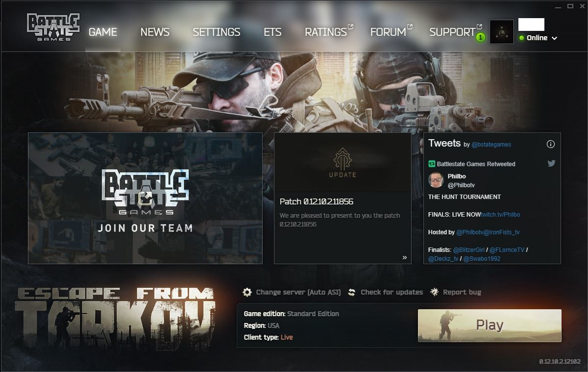Open the SETTINGS tab

(x=216, y=32)
